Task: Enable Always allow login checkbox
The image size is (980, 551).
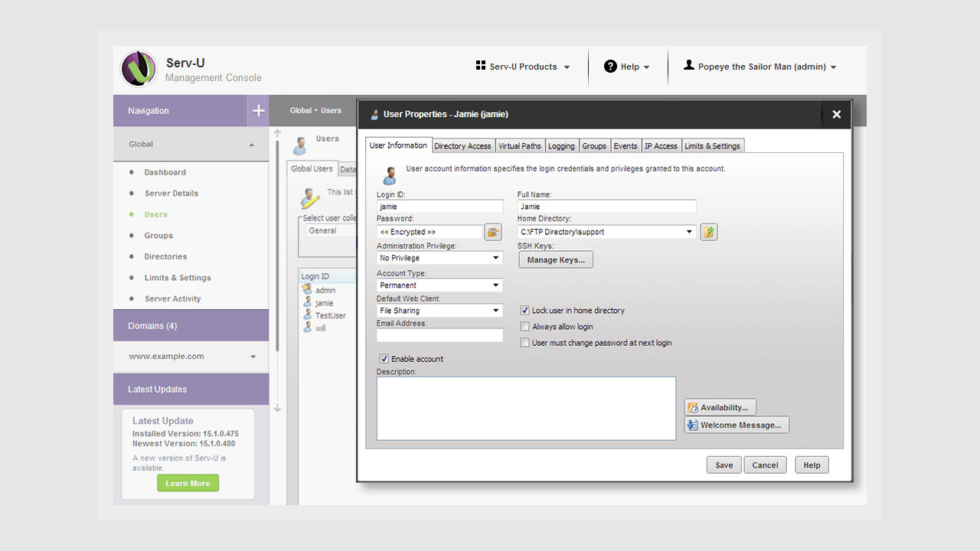Action: click(x=524, y=327)
